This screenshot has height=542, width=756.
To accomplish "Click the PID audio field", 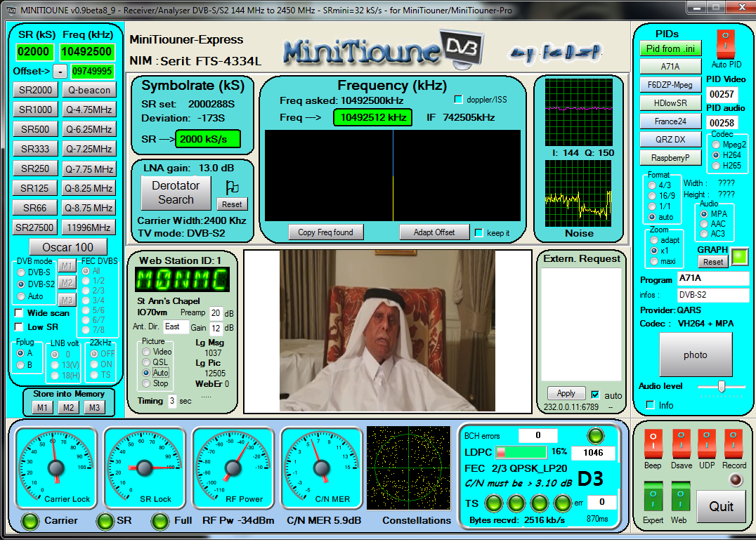I will click(722, 124).
